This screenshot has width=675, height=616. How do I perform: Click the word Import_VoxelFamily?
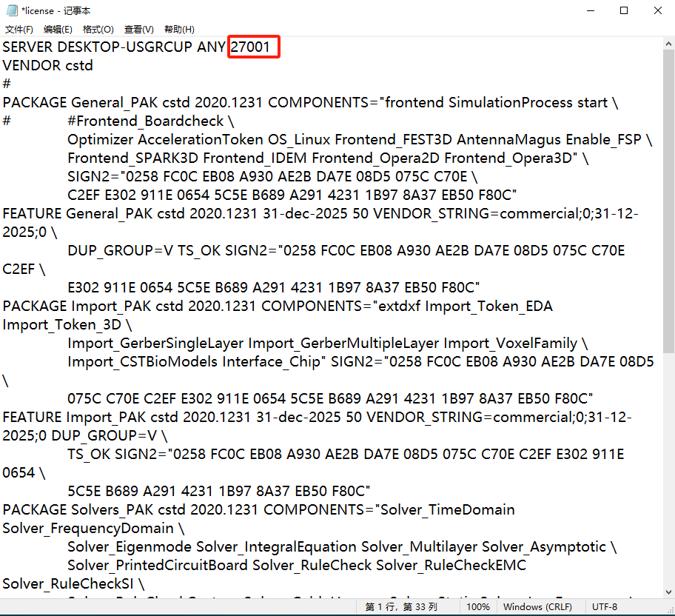point(511,344)
